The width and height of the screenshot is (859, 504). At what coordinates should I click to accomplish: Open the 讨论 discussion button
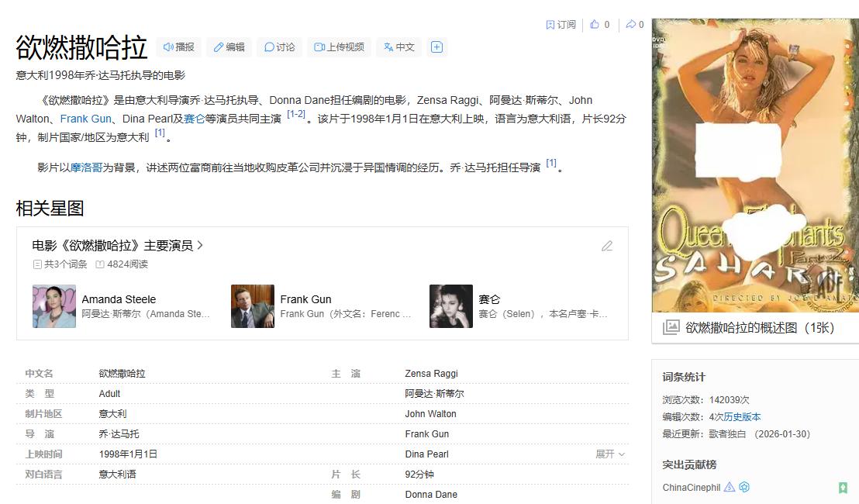point(279,47)
